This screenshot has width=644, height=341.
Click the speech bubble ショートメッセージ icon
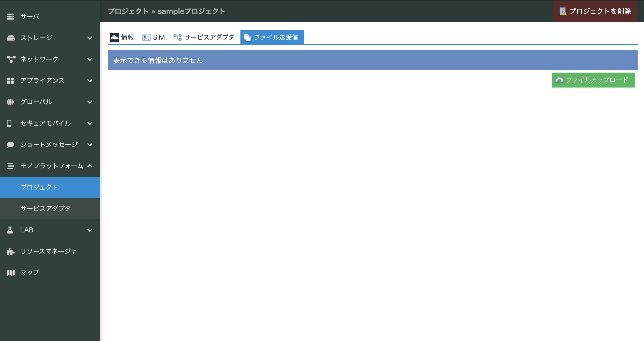(x=10, y=145)
